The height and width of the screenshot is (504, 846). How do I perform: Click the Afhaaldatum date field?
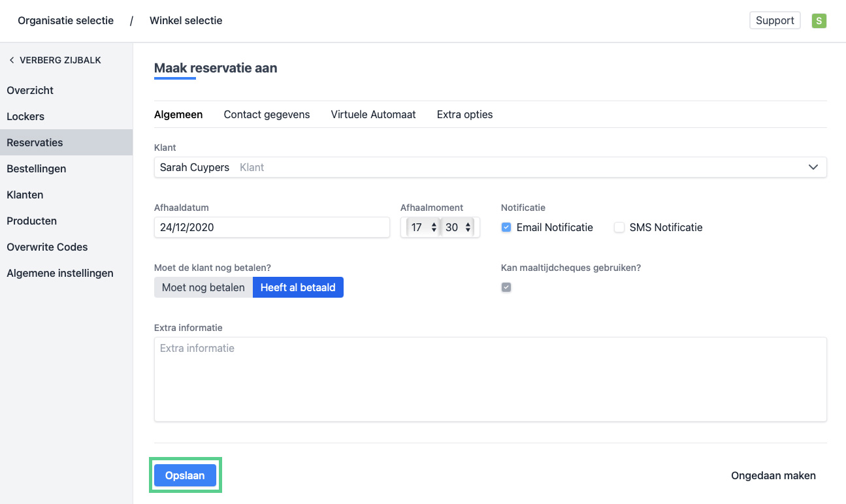272,228
